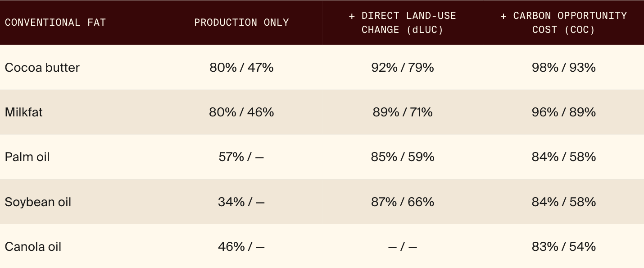Select Soybean oil's 87% / 66% cell

403,202
